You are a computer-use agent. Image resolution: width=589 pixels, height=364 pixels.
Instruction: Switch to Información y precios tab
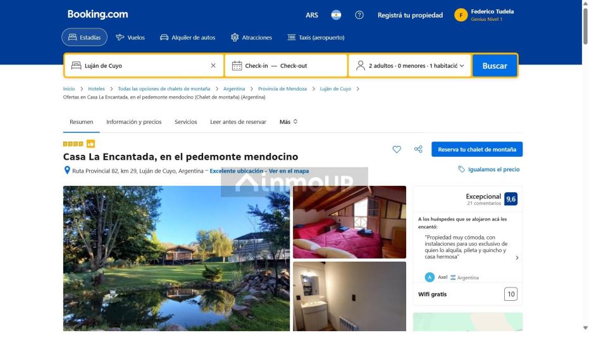pos(133,122)
